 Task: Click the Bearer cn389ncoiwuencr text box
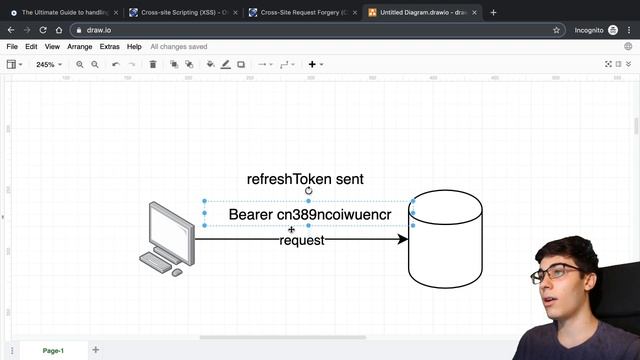tap(310, 214)
